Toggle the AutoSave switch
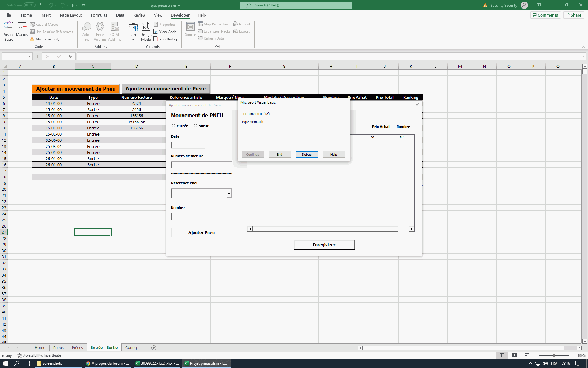The width and height of the screenshot is (588, 368). click(30, 5)
